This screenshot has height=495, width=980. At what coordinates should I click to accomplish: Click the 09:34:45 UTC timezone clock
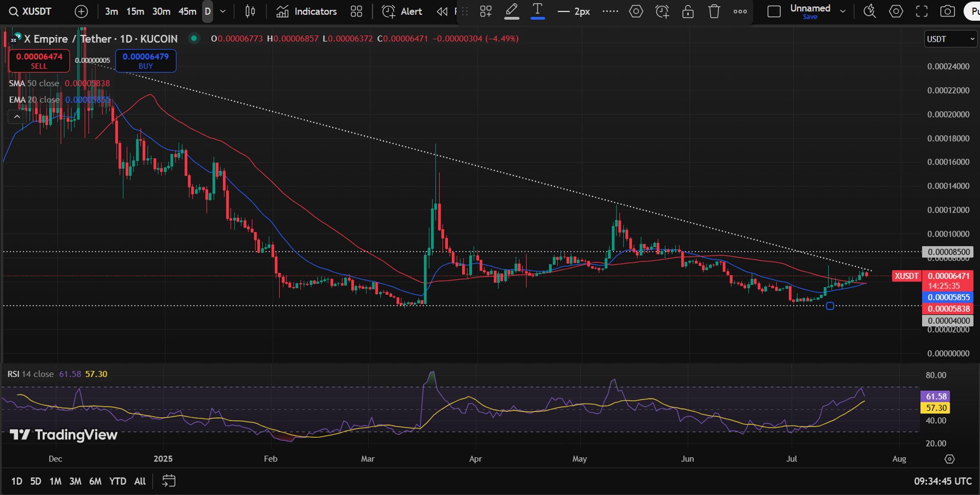[x=943, y=481]
